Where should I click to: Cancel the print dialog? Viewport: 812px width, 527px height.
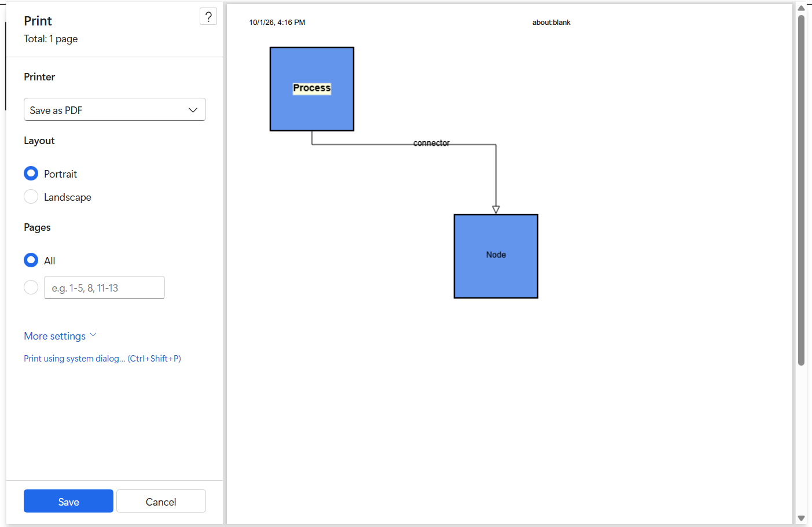(161, 502)
